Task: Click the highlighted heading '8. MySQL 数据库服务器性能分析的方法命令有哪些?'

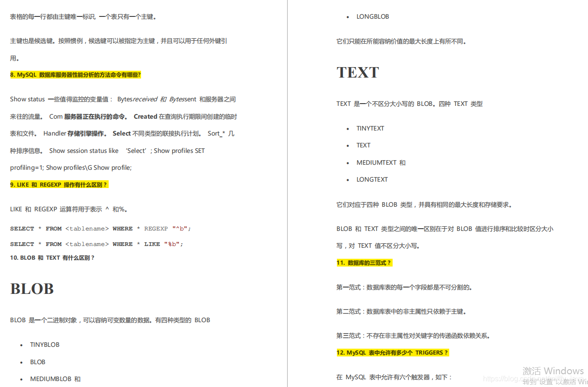Action: 75,75
